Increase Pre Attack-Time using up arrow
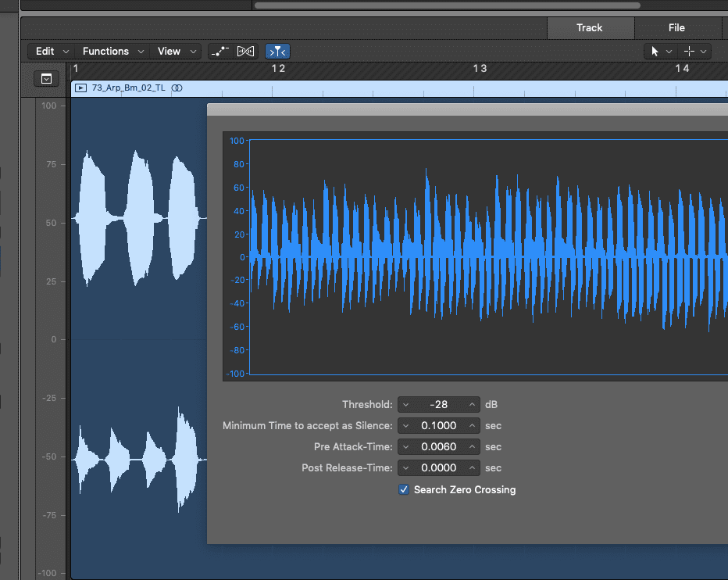Image resolution: width=728 pixels, height=580 pixels. pyautogui.click(x=472, y=447)
